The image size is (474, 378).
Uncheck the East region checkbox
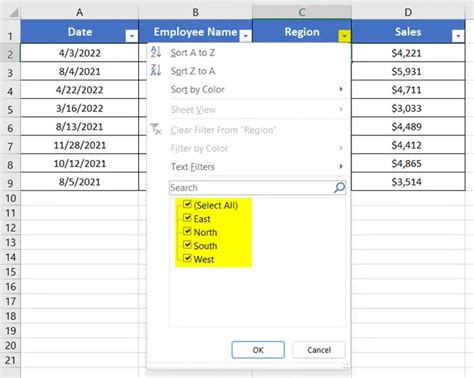tap(187, 218)
